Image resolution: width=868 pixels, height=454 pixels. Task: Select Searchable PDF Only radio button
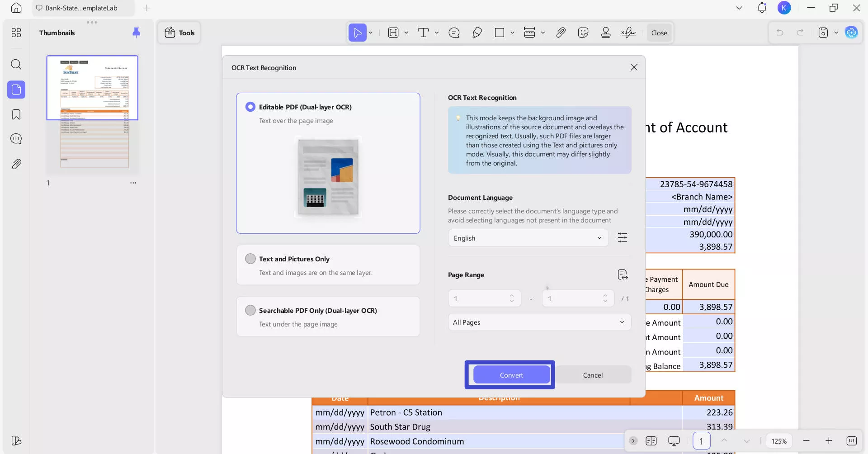(250, 310)
